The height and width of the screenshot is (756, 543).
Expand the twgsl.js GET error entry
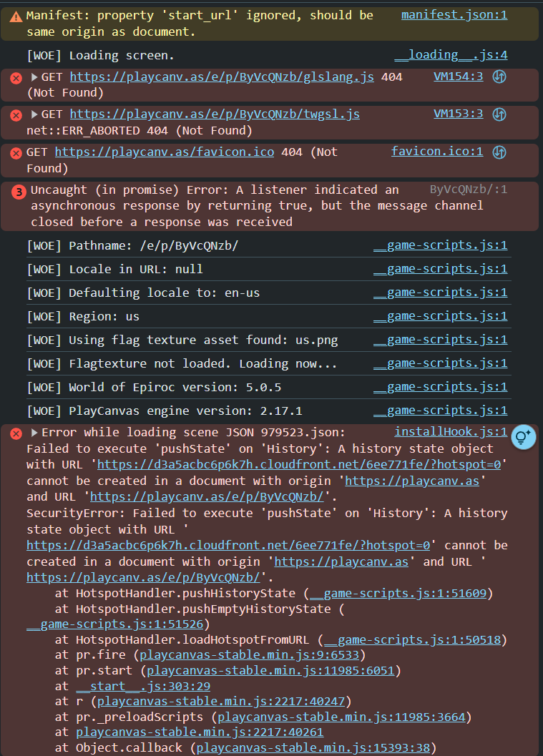[34, 114]
